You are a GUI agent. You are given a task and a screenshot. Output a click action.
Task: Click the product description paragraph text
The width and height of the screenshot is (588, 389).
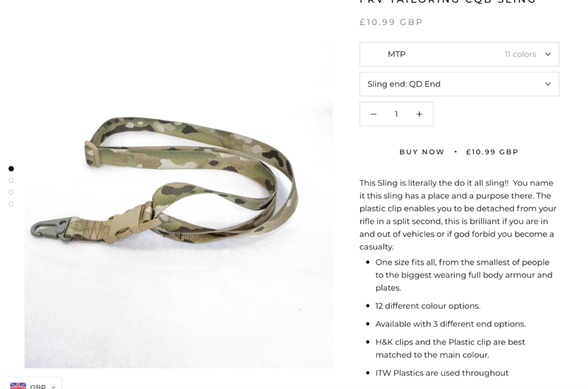458,214
